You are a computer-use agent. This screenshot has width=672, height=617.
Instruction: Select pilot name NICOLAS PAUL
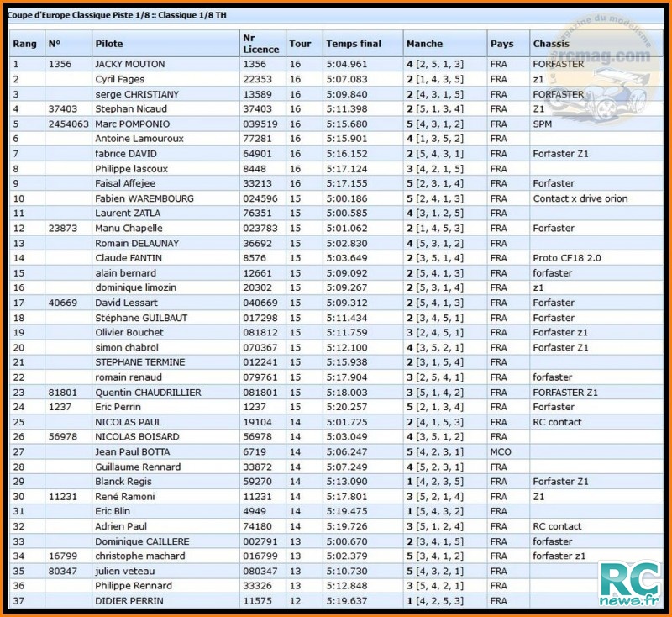tap(129, 422)
